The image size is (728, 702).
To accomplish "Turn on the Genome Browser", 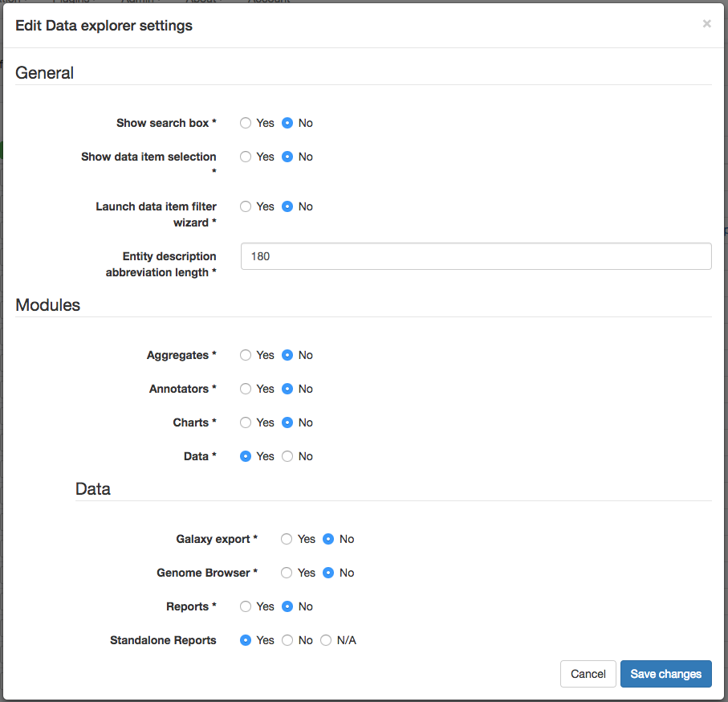I will [x=287, y=573].
